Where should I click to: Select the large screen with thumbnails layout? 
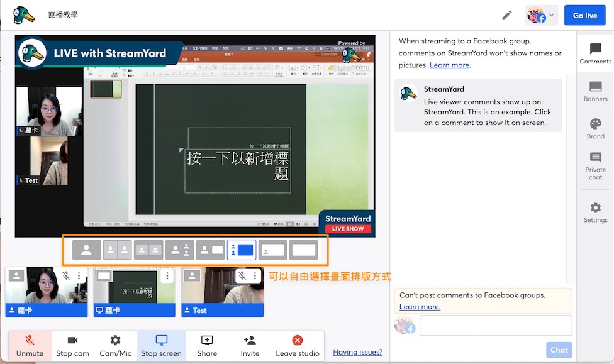point(242,250)
